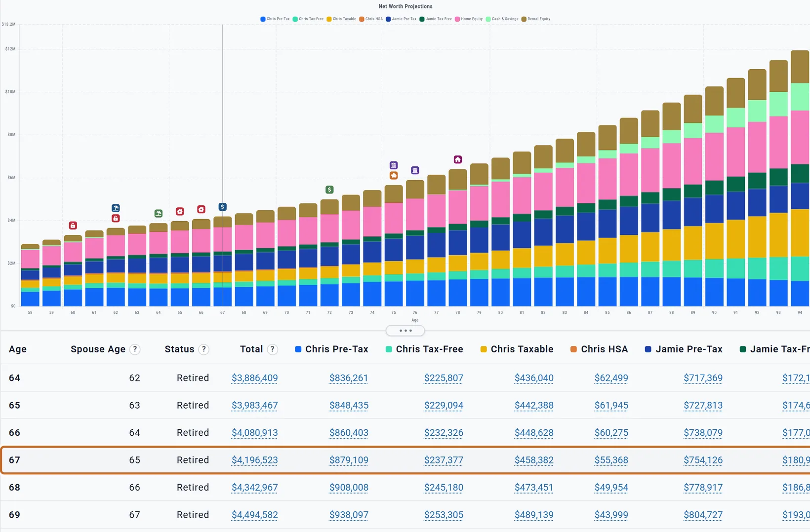The image size is (810, 532).
Task: Open the green beach umbrella milestone at age 64
Action: tap(159, 214)
